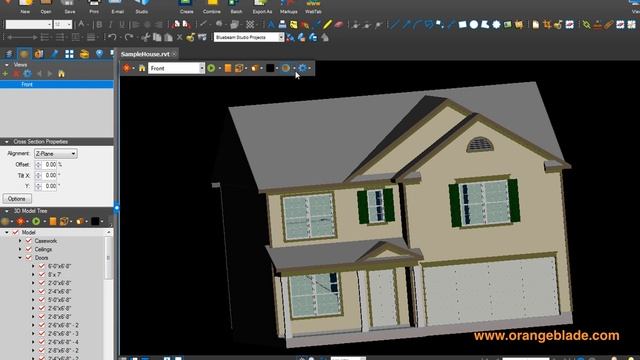Open the thumbnails grid panel tab
Screen dimensions: 640x360
point(69,54)
